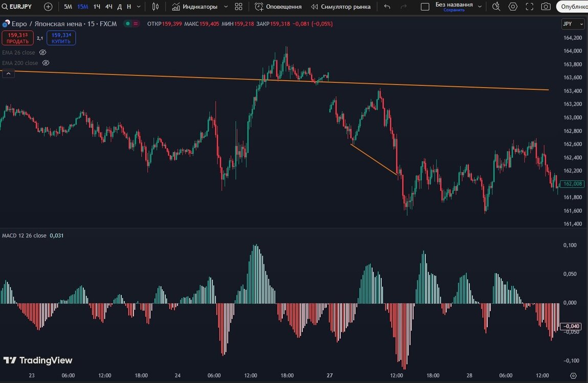Collapse indicator legend chevron
The image size is (588, 383).
pyautogui.click(x=8, y=74)
